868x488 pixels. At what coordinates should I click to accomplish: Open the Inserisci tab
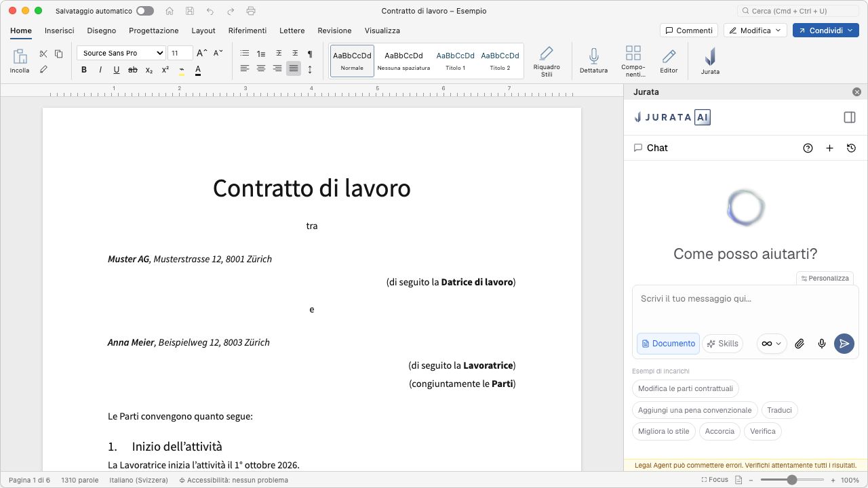[60, 30]
